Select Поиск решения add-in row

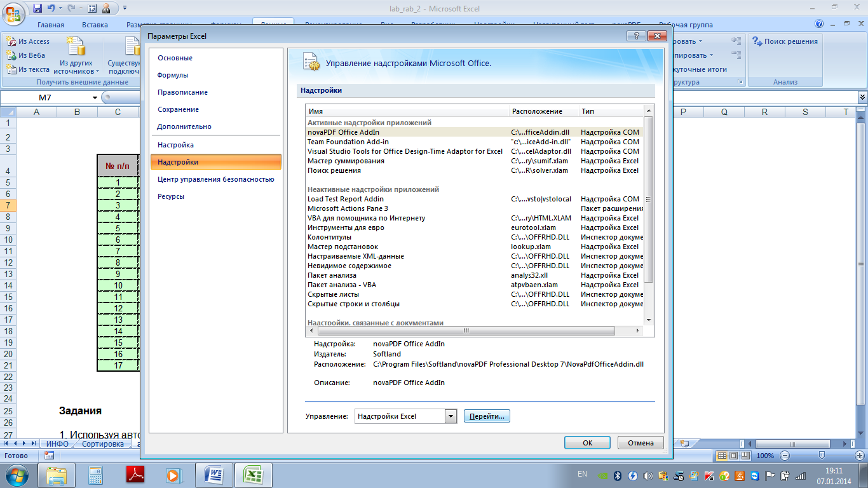(x=474, y=170)
